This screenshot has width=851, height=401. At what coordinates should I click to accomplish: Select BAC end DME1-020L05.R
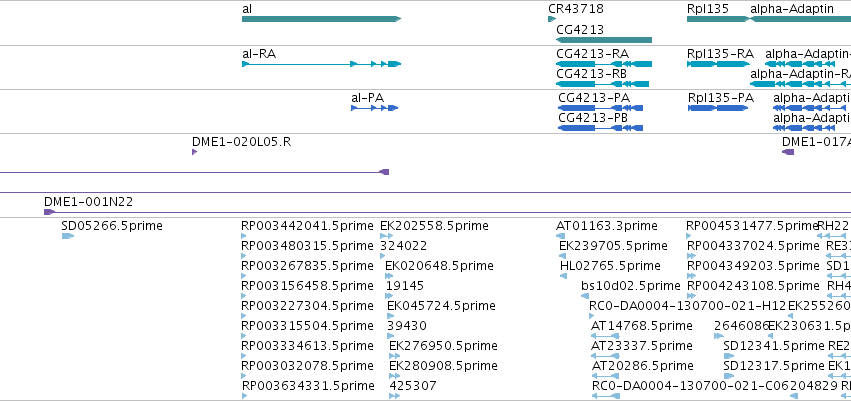click(x=194, y=152)
